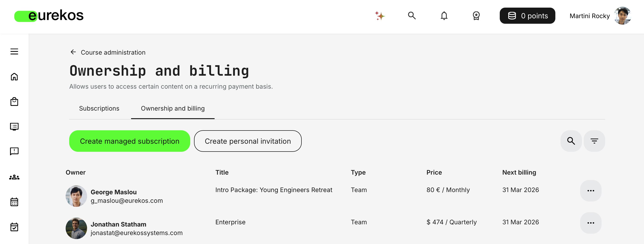
Task: Click the AI sparkle icon in the header
Action: 380,16
